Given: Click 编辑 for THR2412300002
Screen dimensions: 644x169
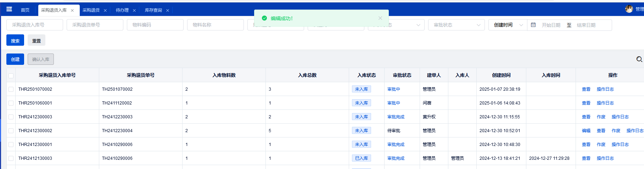Looking at the screenshot, I should pyautogui.click(x=586, y=131).
